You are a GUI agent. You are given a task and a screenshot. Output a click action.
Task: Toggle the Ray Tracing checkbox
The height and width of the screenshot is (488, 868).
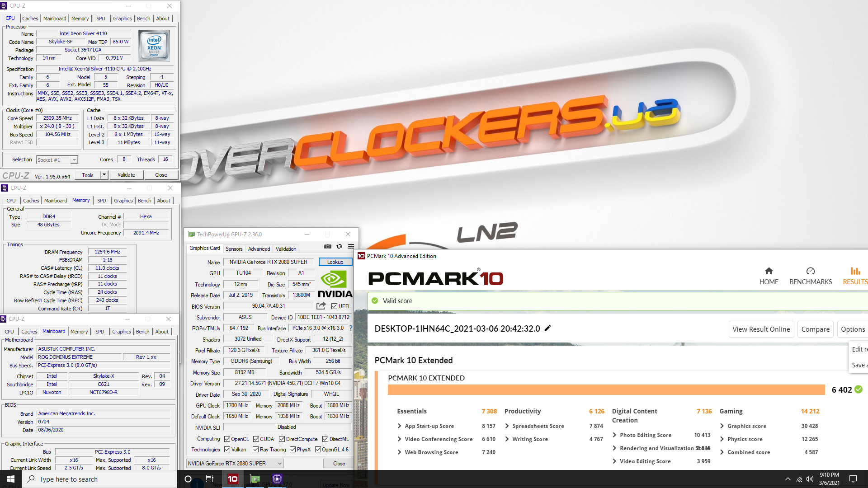pos(256,449)
